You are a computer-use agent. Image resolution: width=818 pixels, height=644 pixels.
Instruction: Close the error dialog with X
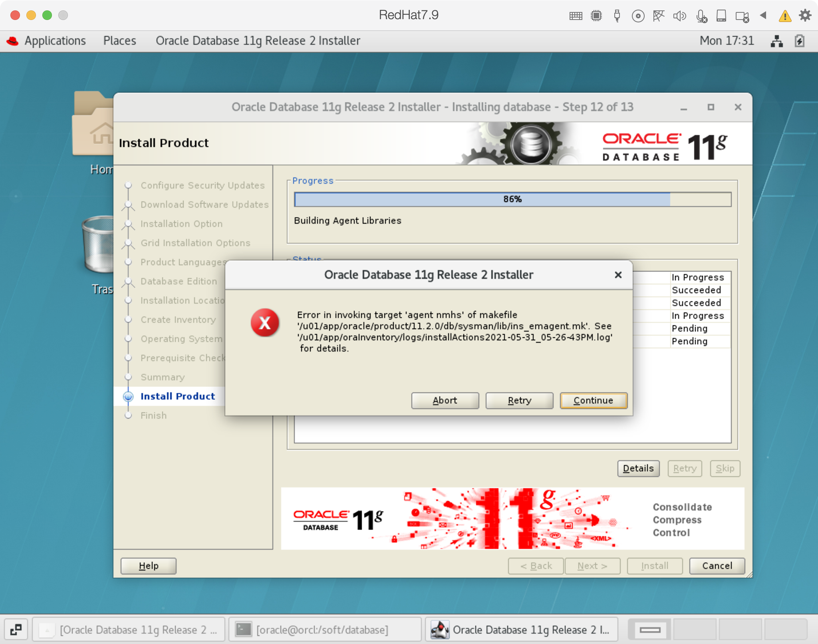click(618, 275)
